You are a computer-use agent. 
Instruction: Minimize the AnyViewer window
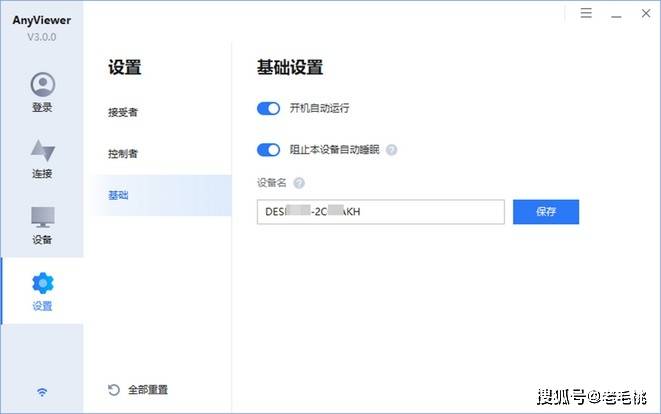click(x=616, y=14)
